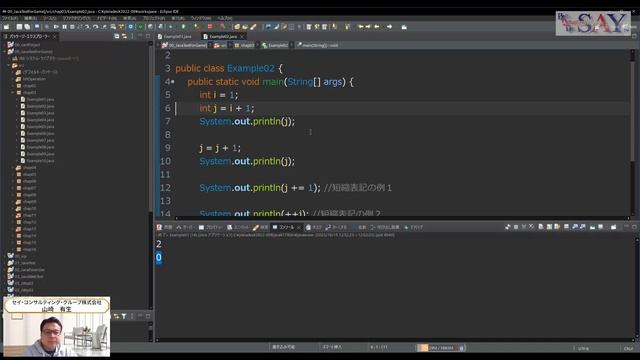Click the editor vertical scrollbar
The image size is (640, 360).
coord(633,133)
